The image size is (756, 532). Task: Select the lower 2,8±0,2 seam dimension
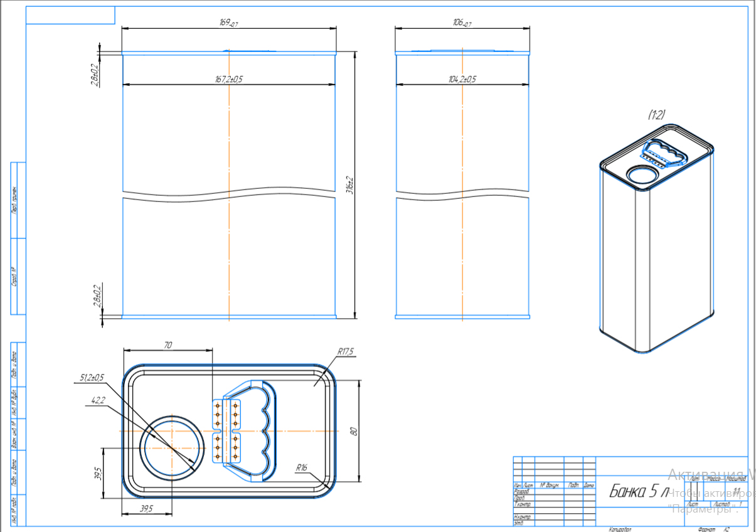click(x=96, y=295)
